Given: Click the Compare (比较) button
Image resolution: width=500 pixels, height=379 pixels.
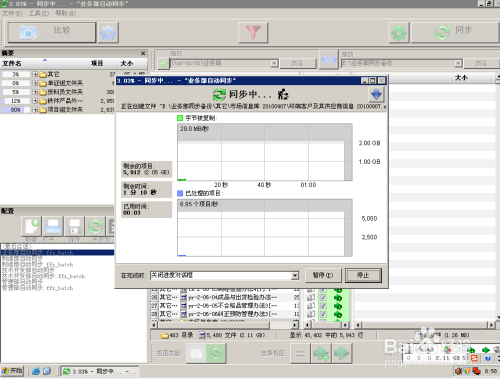Looking at the screenshot, I should pyautogui.click(x=52, y=33).
